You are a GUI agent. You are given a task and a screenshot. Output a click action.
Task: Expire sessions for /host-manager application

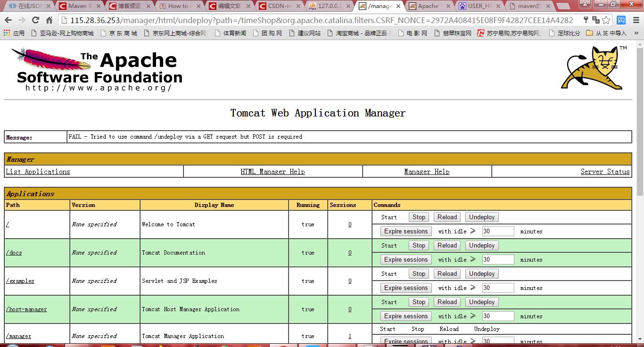[406, 316]
